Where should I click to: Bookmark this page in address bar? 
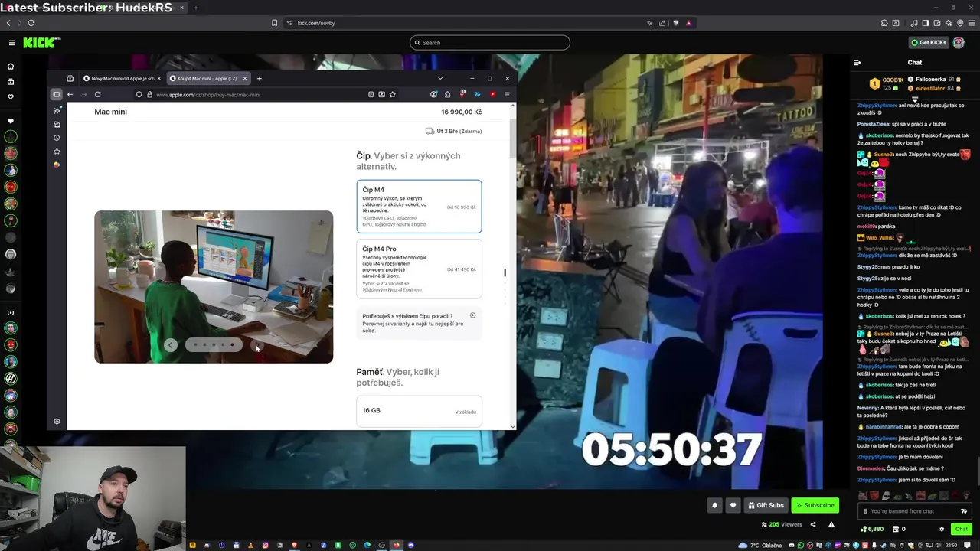pos(275,23)
